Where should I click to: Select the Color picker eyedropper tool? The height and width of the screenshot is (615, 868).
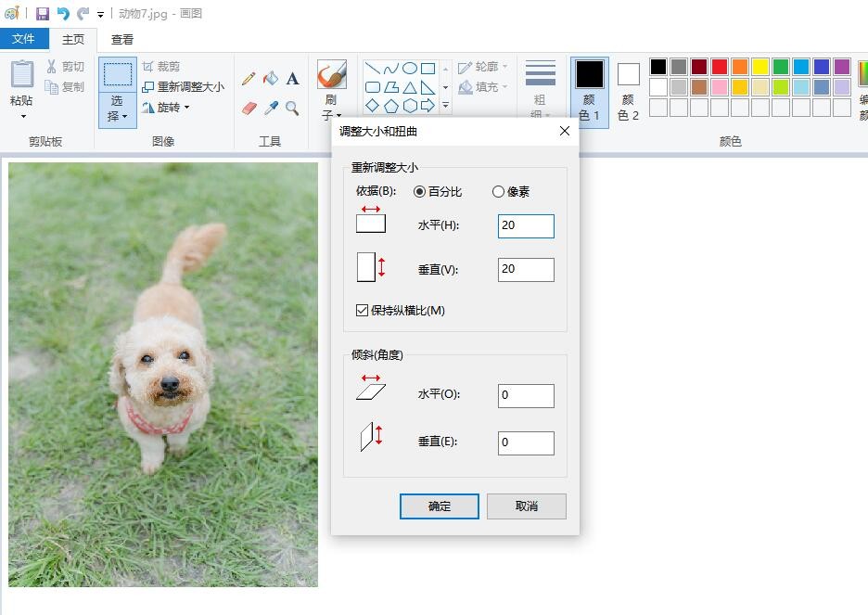pyautogui.click(x=271, y=109)
